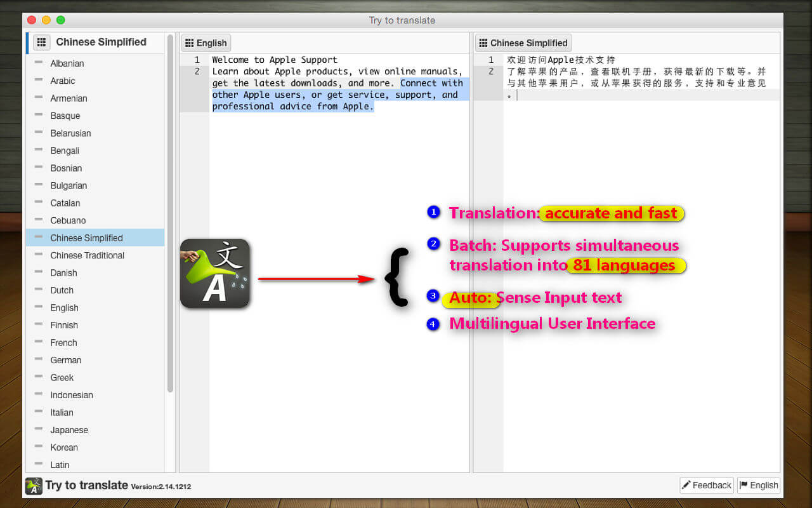Click the dash icon next to Italian

(39, 411)
